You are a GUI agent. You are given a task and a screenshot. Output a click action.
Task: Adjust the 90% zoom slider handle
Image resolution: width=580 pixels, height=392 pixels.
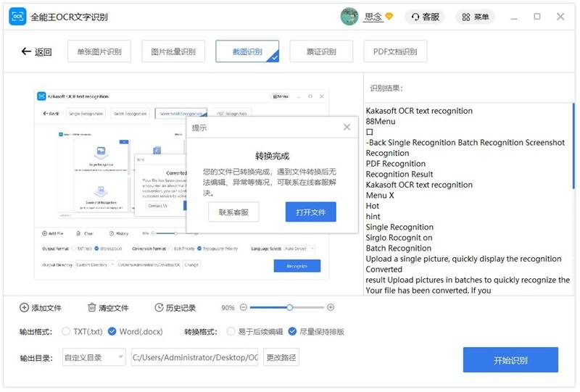[289, 307]
